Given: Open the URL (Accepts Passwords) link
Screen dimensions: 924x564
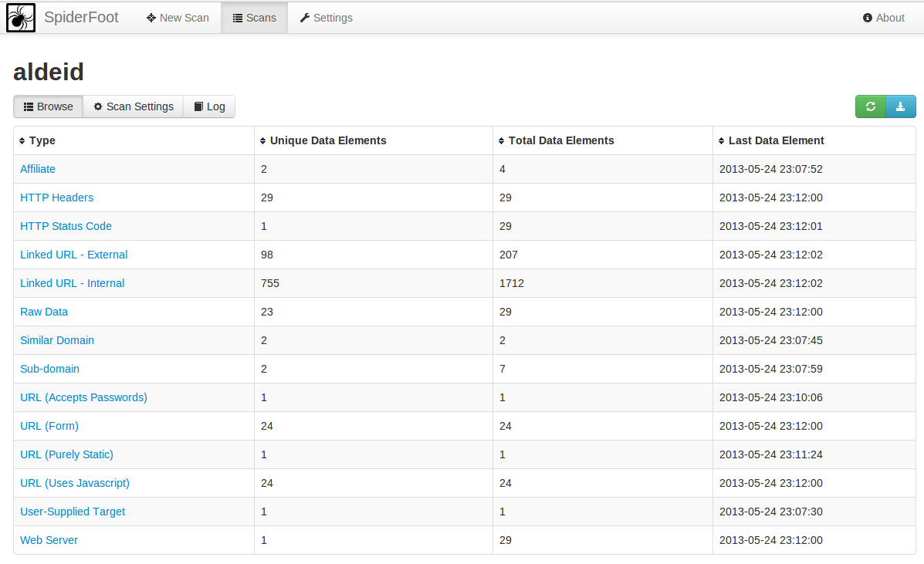Looking at the screenshot, I should click(83, 397).
